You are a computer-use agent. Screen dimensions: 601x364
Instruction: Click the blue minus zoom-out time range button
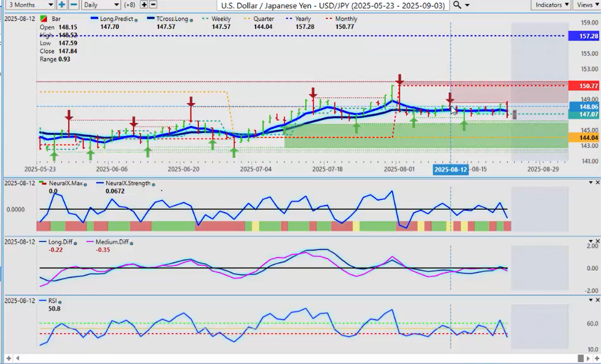tap(74, 5)
